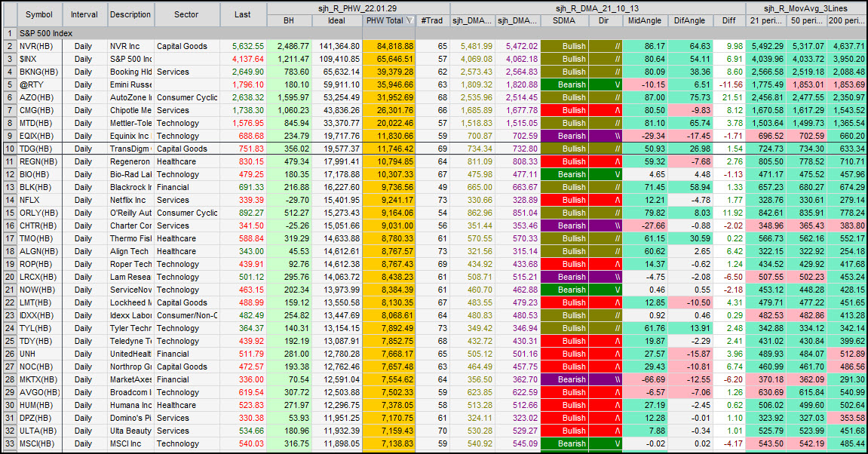This screenshot has width=868, height=454.
Task: Click the Dir cell in BIO(HB) row
Action: click(605, 174)
